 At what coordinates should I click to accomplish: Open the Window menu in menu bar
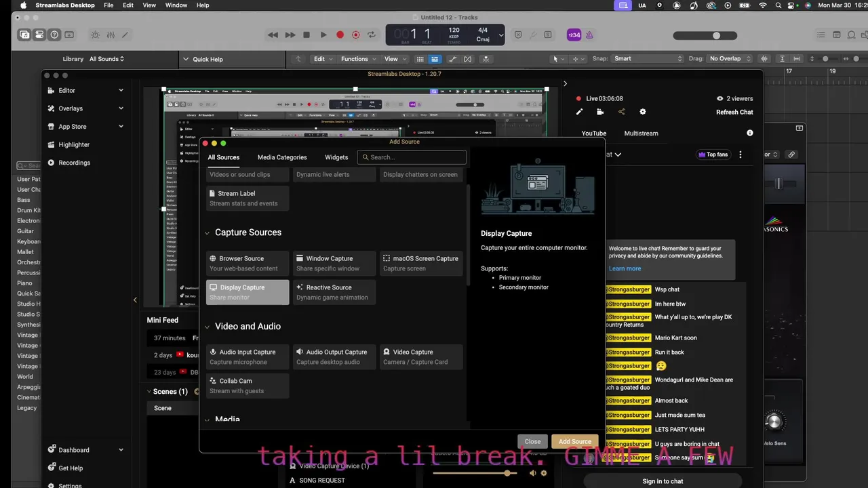pos(176,5)
